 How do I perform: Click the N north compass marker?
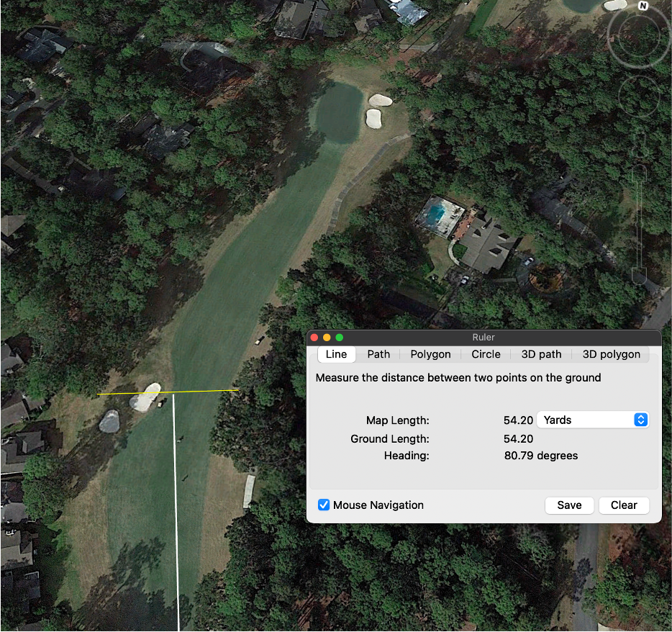pyautogui.click(x=643, y=6)
